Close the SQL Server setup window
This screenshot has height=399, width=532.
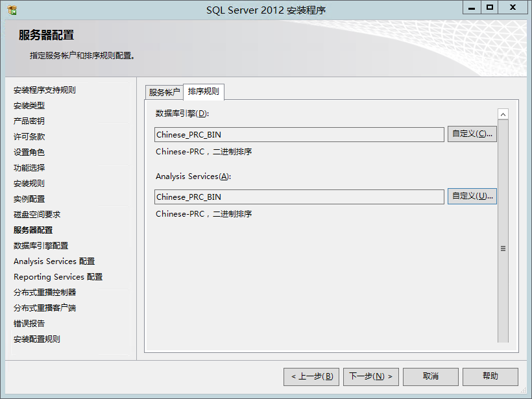[x=513, y=8]
